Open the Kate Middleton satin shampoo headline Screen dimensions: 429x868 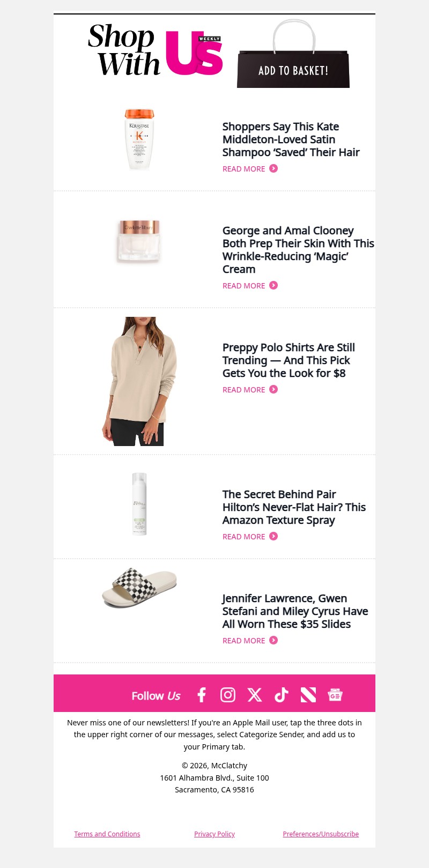pyautogui.click(x=291, y=139)
